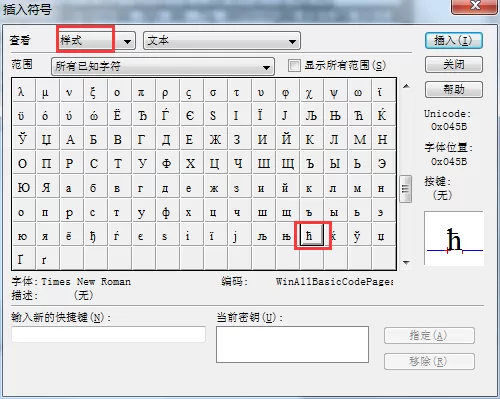The width and height of the screenshot is (500, 399).
Task: Select the uppercase Э symbol cell
Action: (x=383, y=163)
